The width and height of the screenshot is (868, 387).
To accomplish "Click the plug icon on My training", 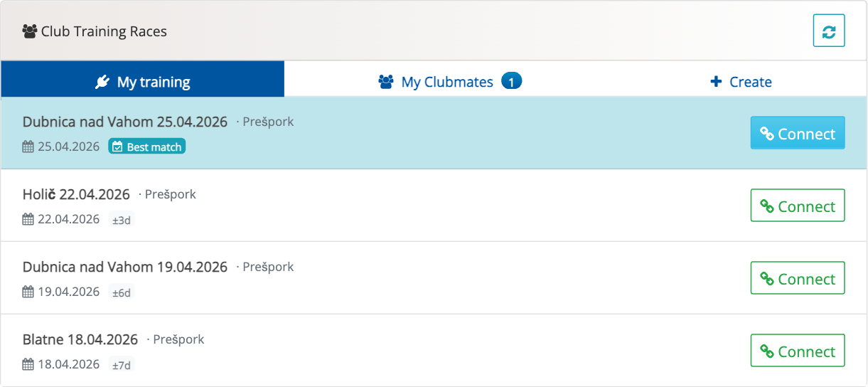I will [102, 82].
